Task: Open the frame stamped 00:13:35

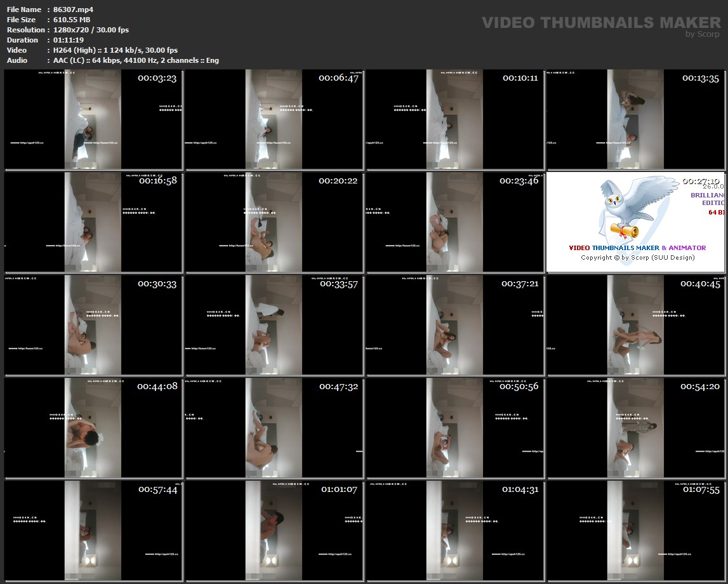Action: (x=636, y=119)
